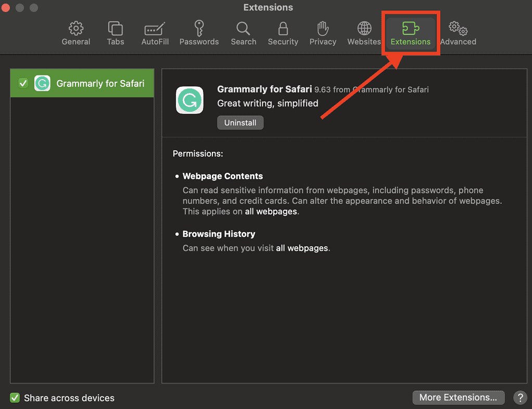
Task: Close the Extensions window
Action: tap(5, 7)
